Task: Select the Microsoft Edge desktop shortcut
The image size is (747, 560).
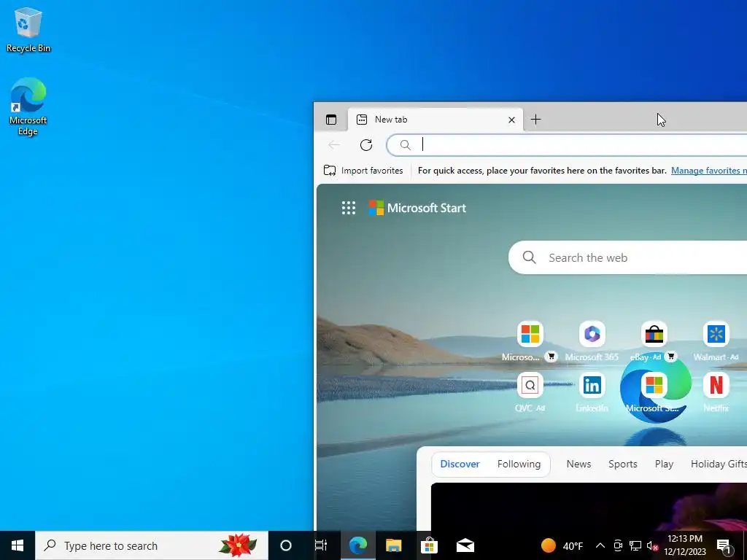Action: [x=28, y=106]
